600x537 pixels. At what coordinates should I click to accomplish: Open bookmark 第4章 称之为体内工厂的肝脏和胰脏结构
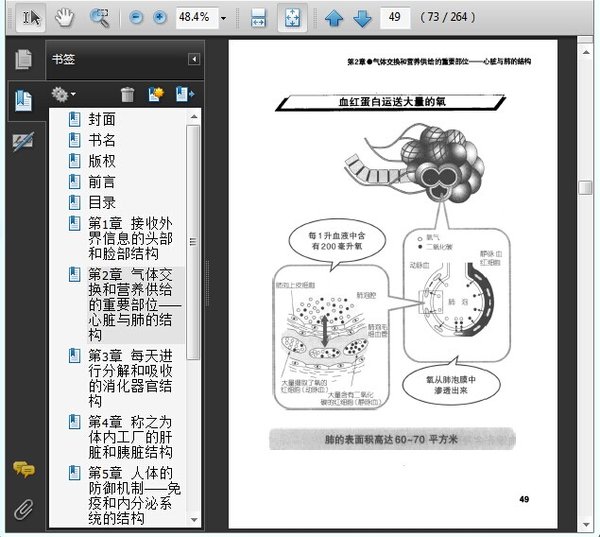click(130, 437)
